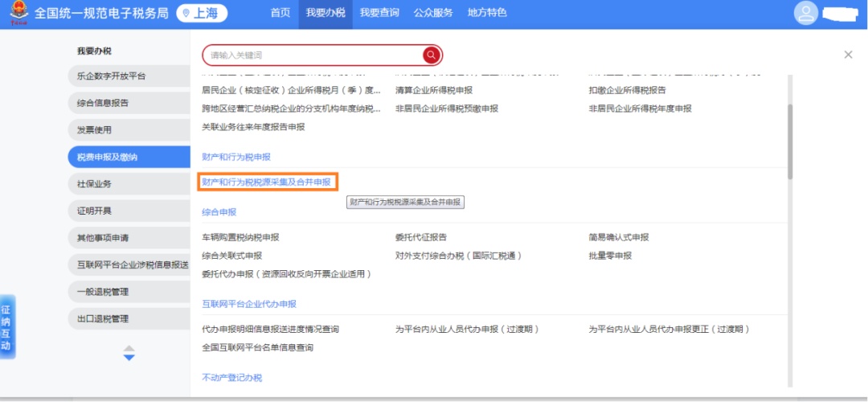Viewport: 868px width, 402px height.
Task: Click the vertical scrollbar thumb
Action: [x=790, y=141]
